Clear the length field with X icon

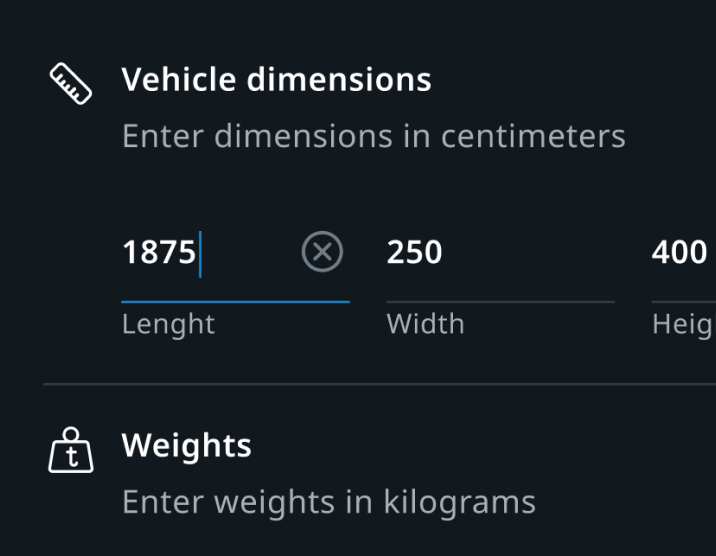point(322,253)
